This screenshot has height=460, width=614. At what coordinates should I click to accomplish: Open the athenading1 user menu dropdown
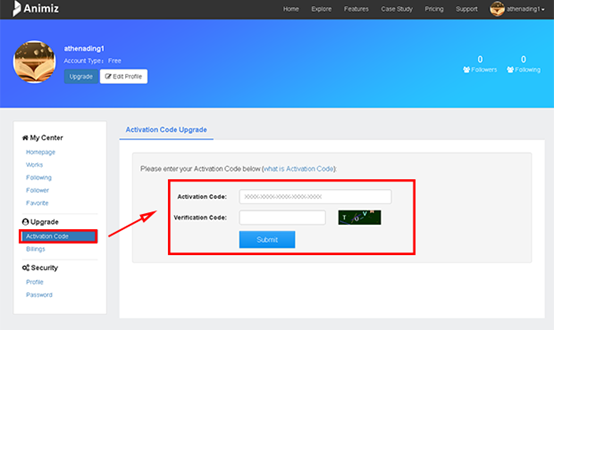coord(525,9)
